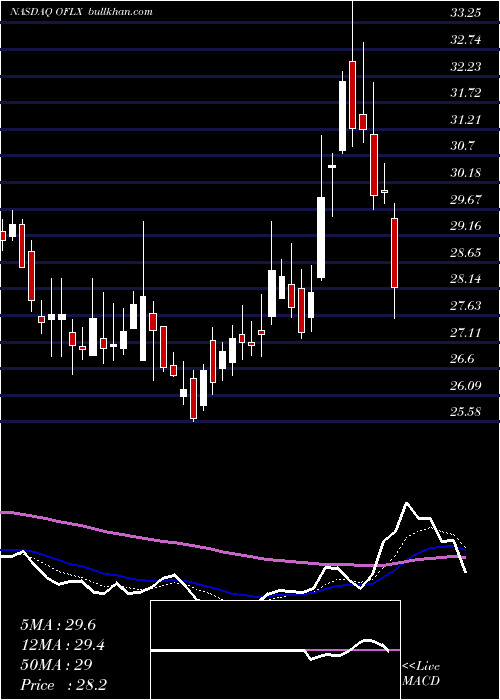Click the 50MA : 29 readout

(x=56, y=665)
